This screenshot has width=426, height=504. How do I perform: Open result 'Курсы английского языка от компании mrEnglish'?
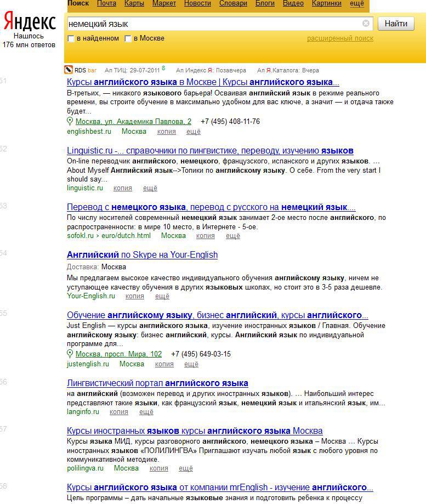(x=220, y=488)
